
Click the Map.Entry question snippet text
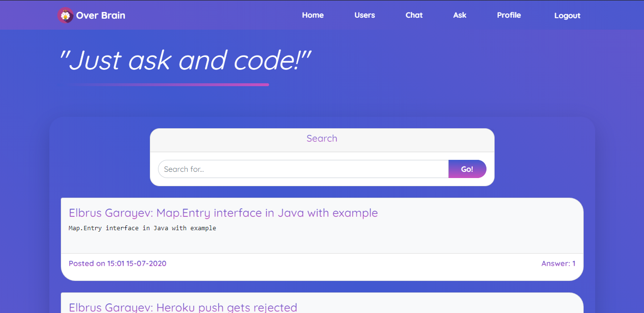point(142,228)
